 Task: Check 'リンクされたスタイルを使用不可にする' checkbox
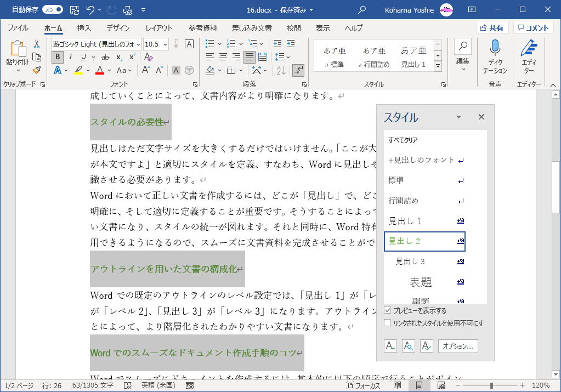pos(388,322)
